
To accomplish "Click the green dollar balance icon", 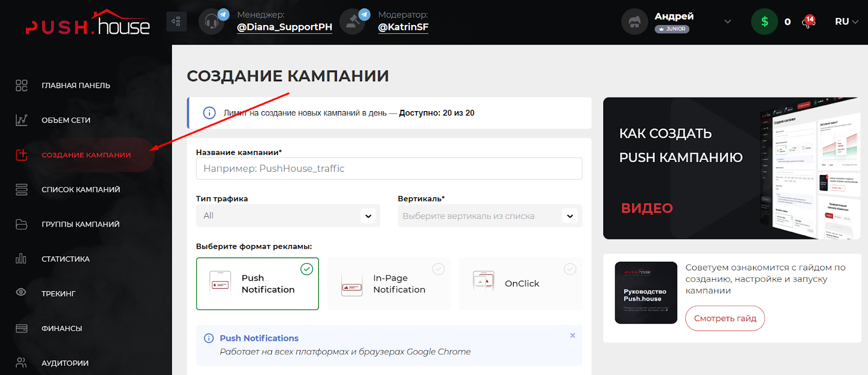I will coord(764,22).
